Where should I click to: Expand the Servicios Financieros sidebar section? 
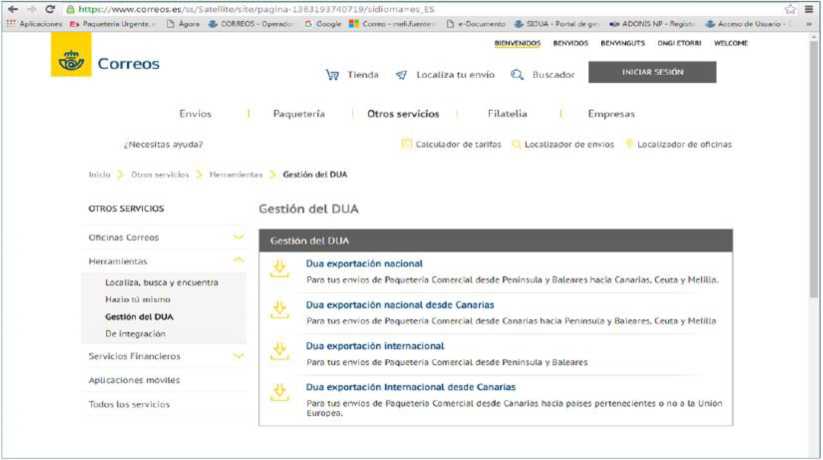[238, 356]
